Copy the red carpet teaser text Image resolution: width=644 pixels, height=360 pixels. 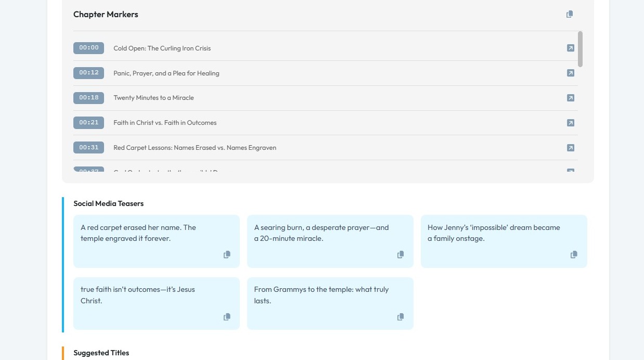pos(227,255)
